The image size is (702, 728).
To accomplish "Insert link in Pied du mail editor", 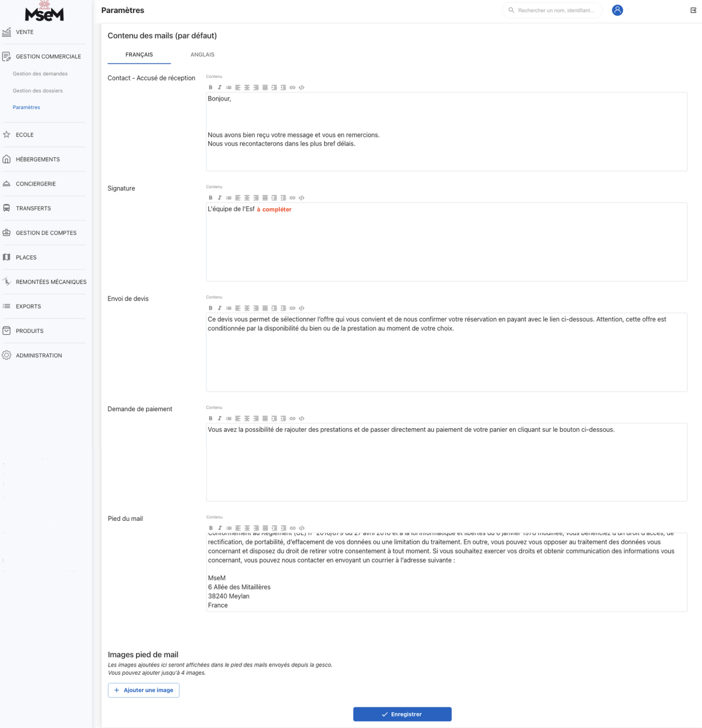I will pos(292,528).
